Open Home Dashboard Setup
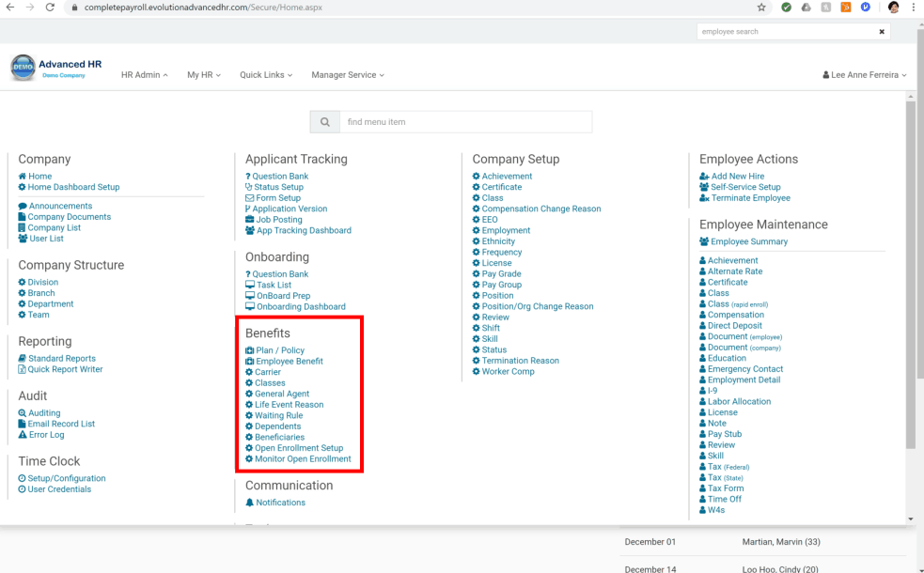Image resolution: width=924 pixels, height=573 pixels. coord(73,187)
